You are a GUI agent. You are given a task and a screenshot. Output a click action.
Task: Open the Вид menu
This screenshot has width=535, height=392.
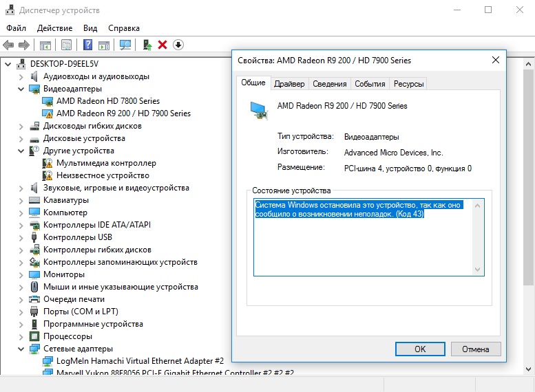click(90, 28)
